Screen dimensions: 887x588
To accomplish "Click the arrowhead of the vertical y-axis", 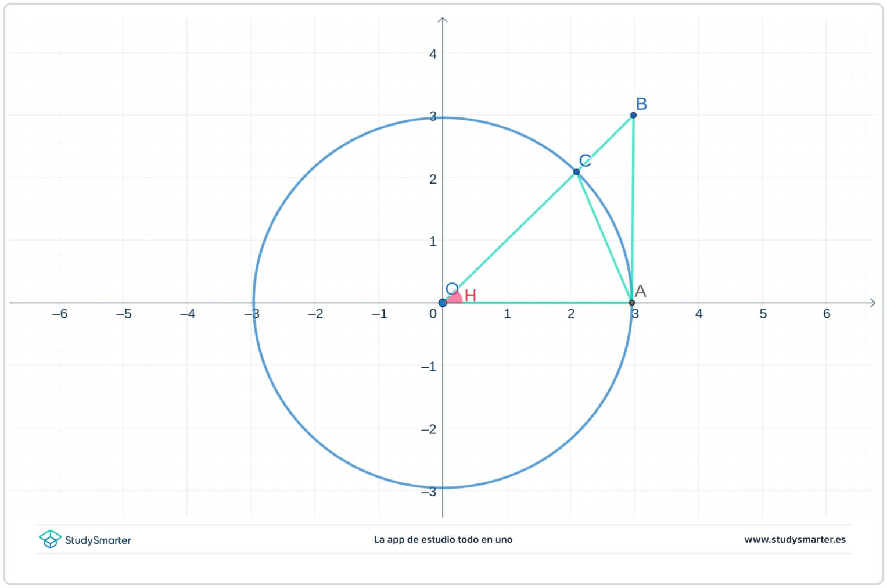I will 443,19.
